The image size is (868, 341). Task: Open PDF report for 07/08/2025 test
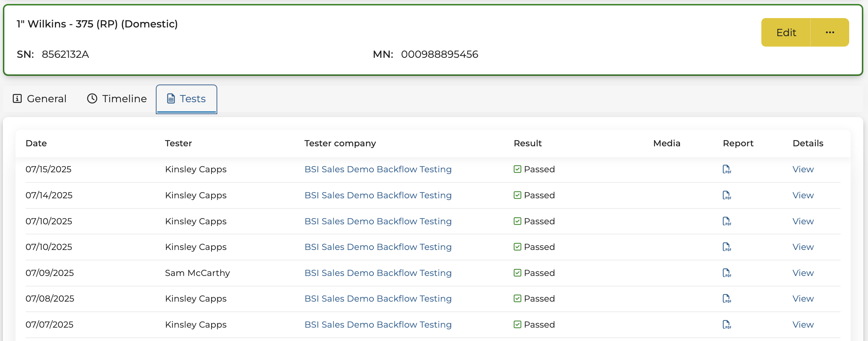pos(726,298)
